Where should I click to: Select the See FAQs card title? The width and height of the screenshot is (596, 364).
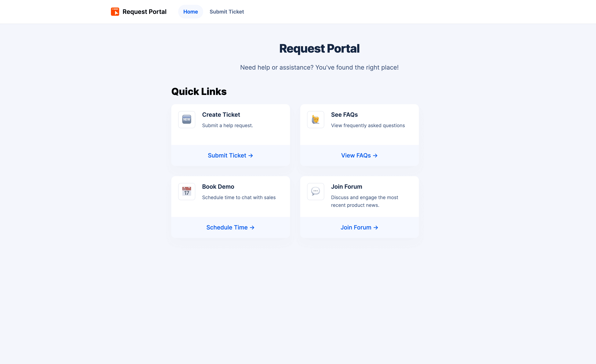[344, 115]
